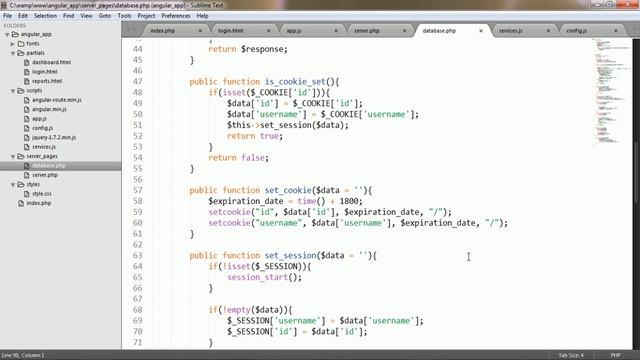
Task: Open dashboard.html in the sidebar
Action: click(x=51, y=62)
